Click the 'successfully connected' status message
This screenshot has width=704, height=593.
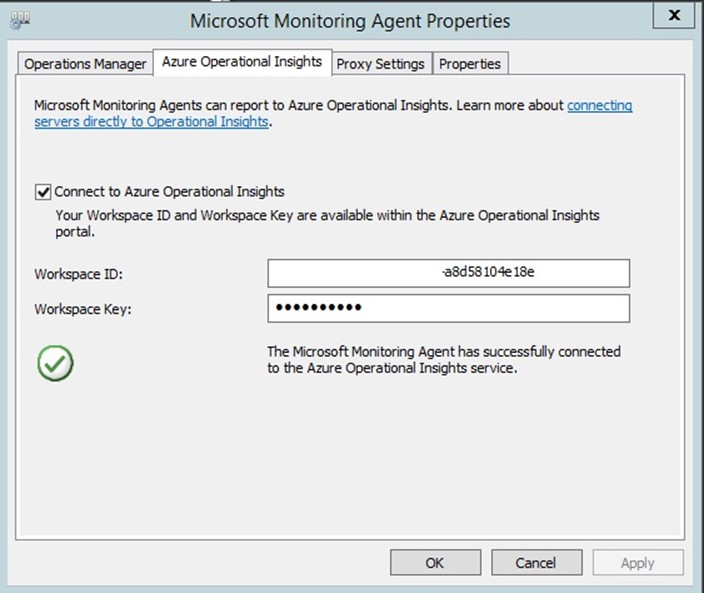pyautogui.click(x=444, y=360)
